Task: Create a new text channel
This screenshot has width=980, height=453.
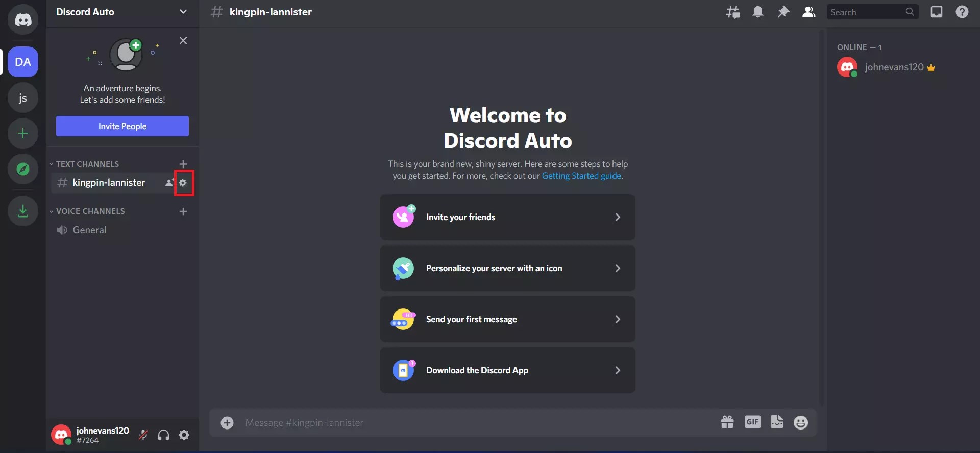Action: point(183,164)
